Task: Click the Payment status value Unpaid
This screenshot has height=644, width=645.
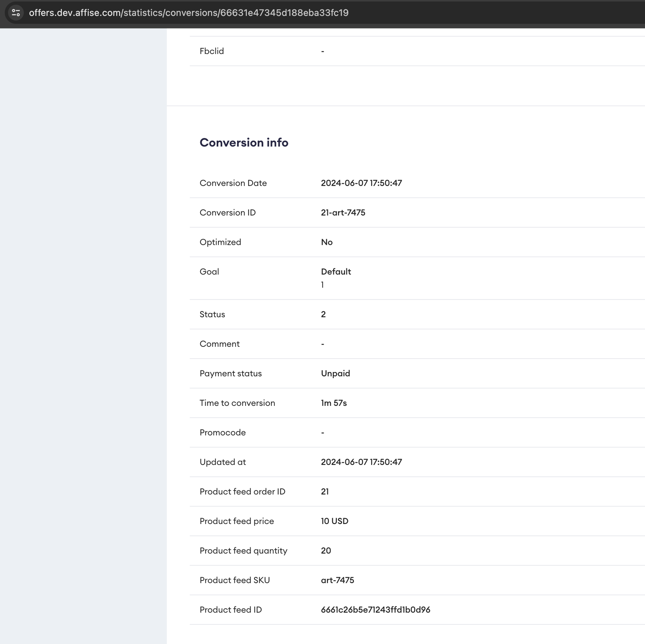Action: tap(335, 373)
